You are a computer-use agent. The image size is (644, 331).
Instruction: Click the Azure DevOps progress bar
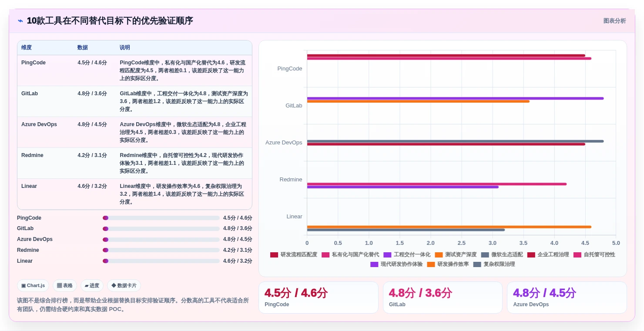coord(161,240)
